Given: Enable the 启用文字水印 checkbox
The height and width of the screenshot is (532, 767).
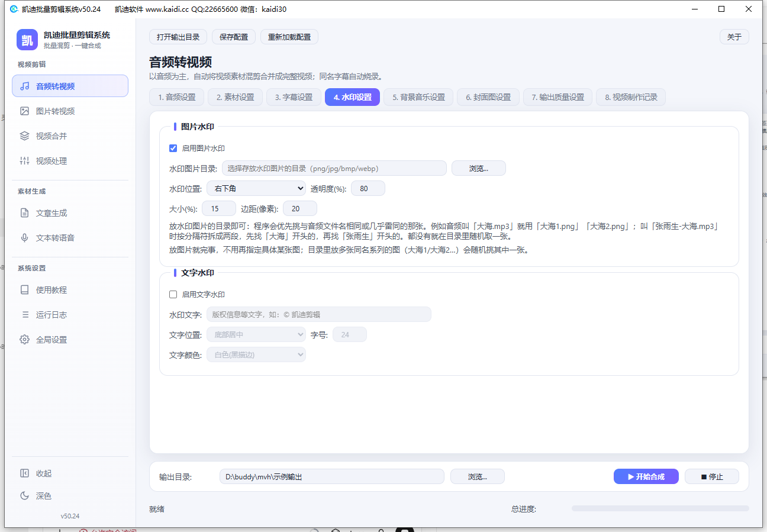Looking at the screenshot, I should pos(173,294).
